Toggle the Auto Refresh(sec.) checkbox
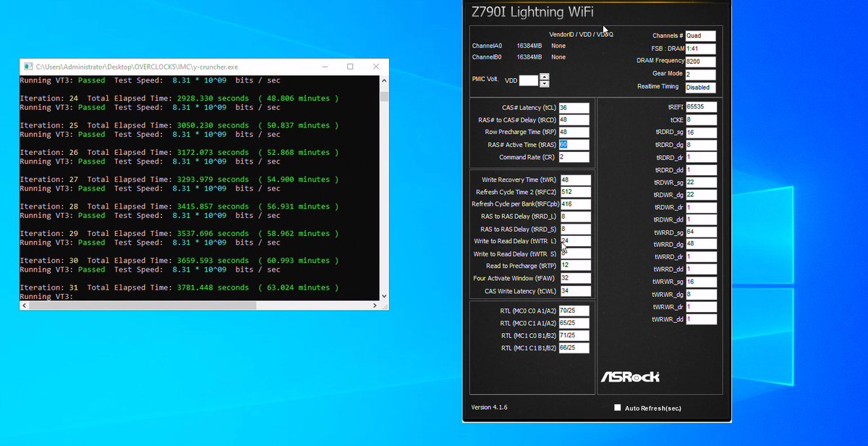 pyautogui.click(x=618, y=408)
